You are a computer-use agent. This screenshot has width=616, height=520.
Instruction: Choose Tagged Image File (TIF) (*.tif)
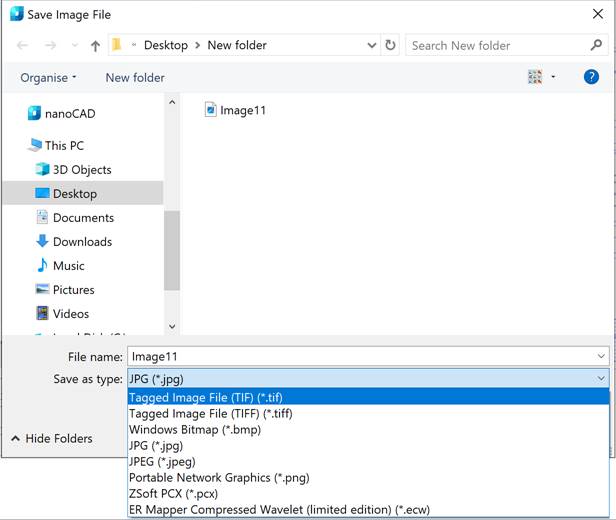pos(368,397)
